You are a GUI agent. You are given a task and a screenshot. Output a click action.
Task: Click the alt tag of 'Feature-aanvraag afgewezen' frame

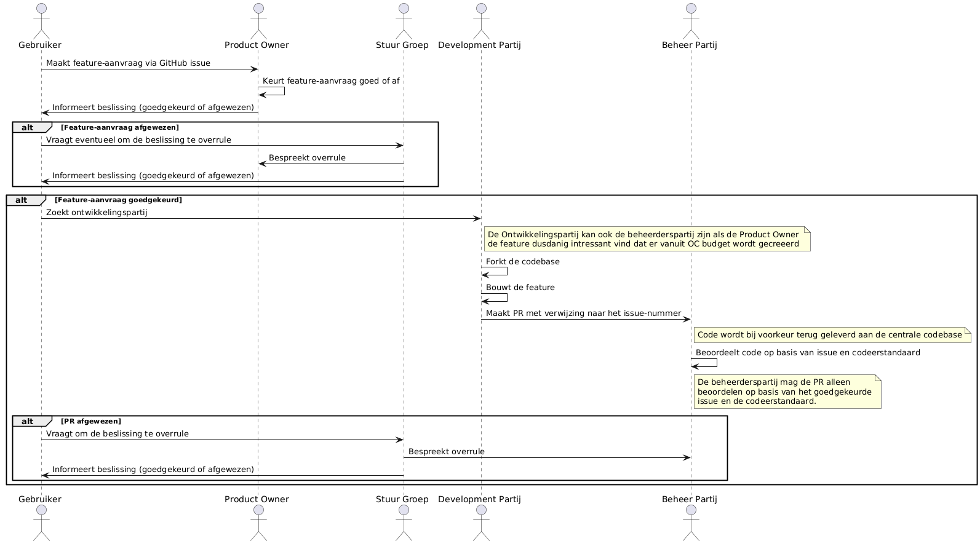click(28, 127)
